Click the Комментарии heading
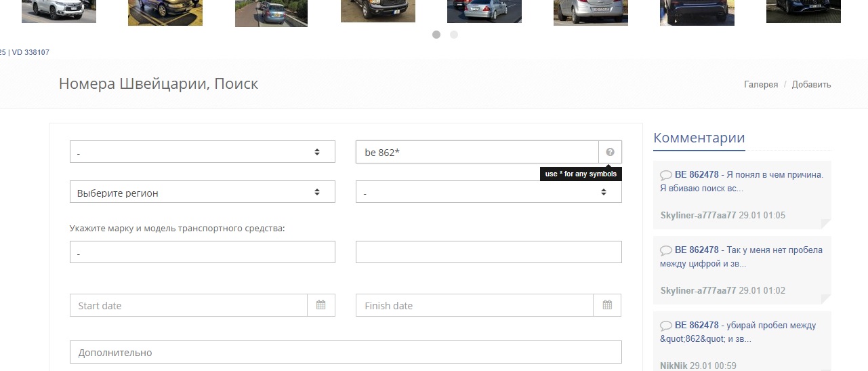This screenshot has height=371, width=868. (699, 138)
